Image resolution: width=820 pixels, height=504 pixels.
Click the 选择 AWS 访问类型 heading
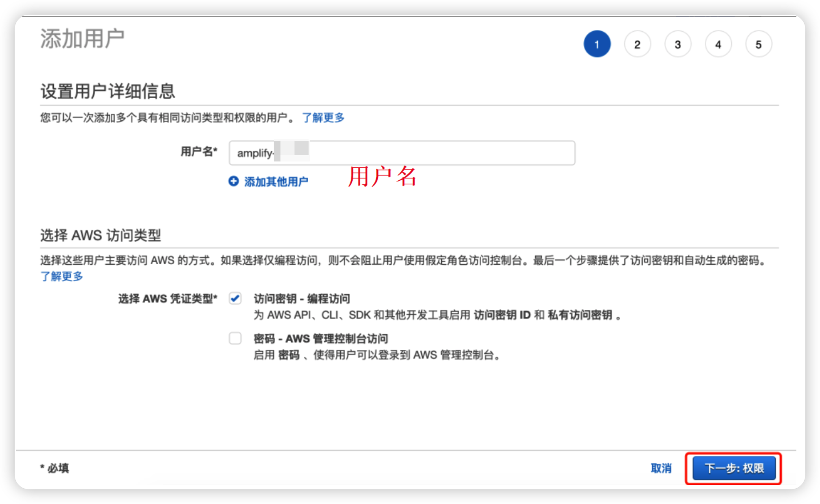101,235
